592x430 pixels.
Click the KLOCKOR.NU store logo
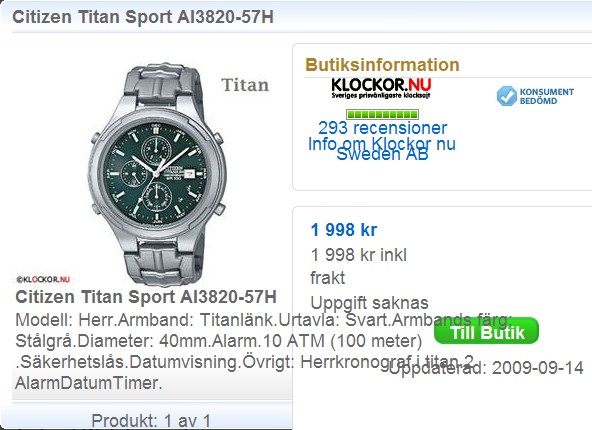(x=381, y=88)
